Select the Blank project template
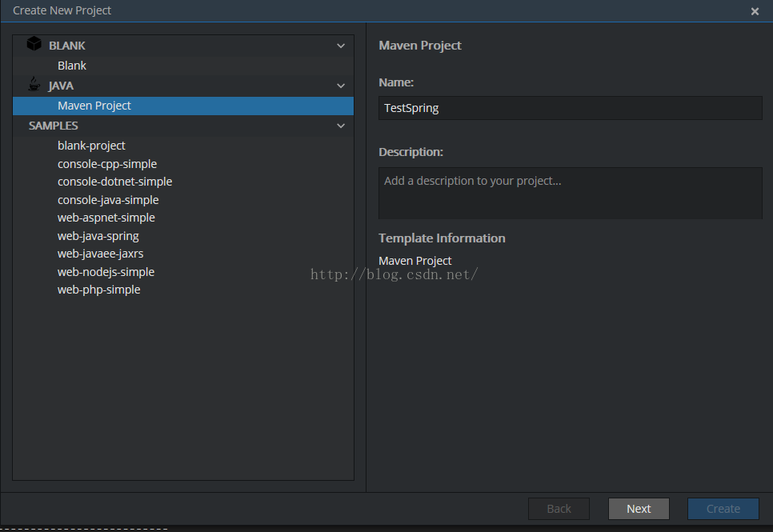 pos(183,66)
